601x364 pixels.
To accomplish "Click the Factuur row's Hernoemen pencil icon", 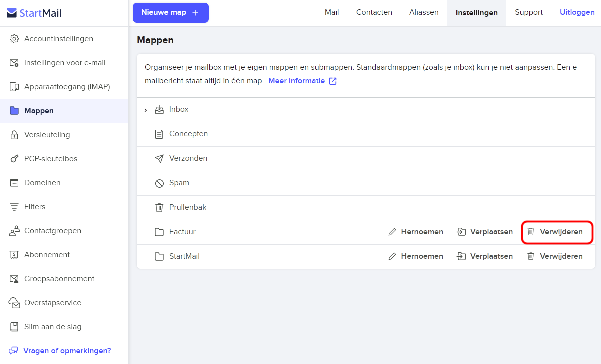I will tap(392, 232).
